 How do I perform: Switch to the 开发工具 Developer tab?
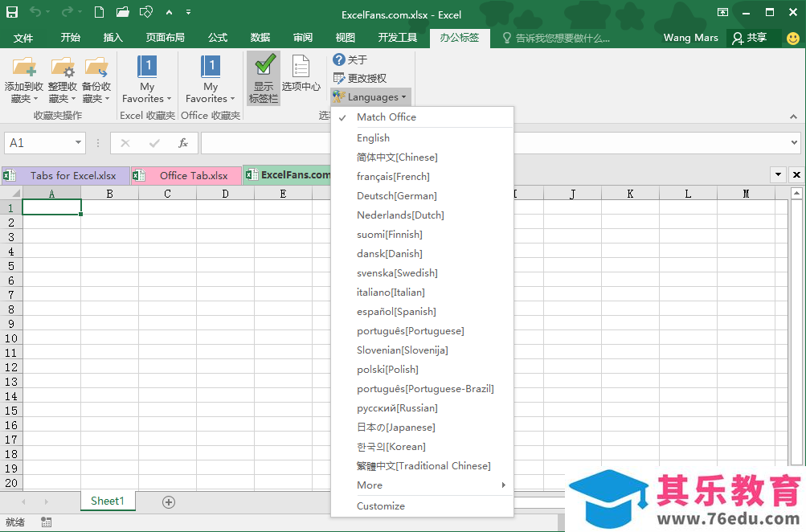coord(397,38)
